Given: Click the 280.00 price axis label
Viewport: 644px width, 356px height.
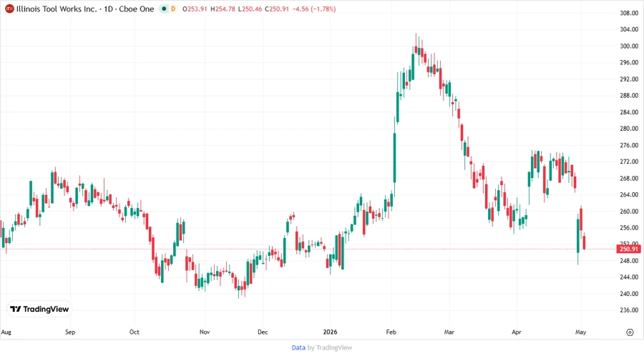Looking at the screenshot, I should pos(629,129).
